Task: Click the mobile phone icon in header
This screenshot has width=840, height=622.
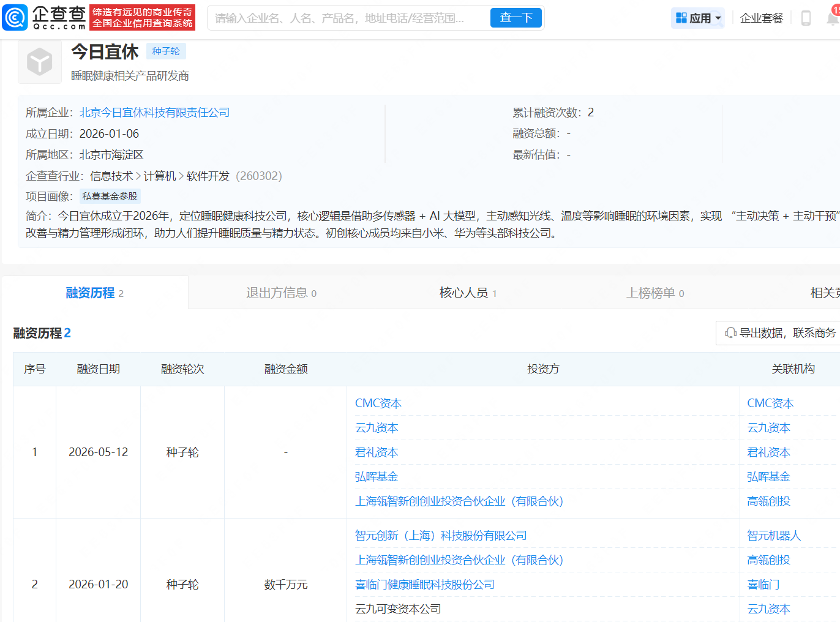Action: (806, 18)
